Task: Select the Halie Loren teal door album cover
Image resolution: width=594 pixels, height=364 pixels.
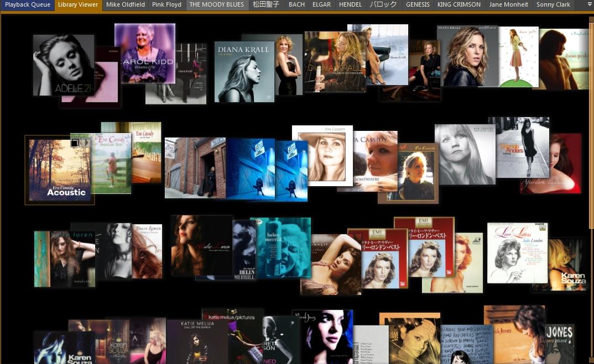Action: point(64,259)
